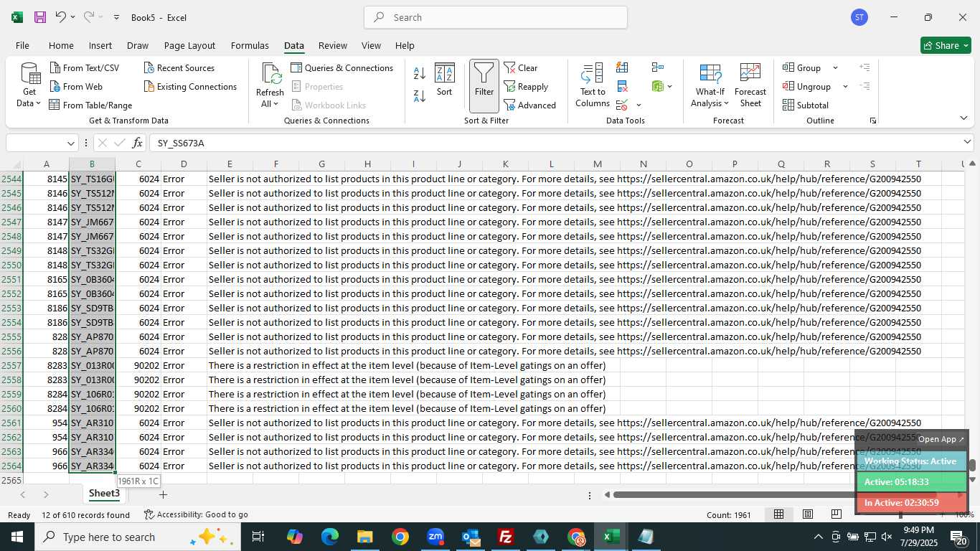Select the Sheet3 tab
This screenshot has width=980, height=551.
pos(104,494)
